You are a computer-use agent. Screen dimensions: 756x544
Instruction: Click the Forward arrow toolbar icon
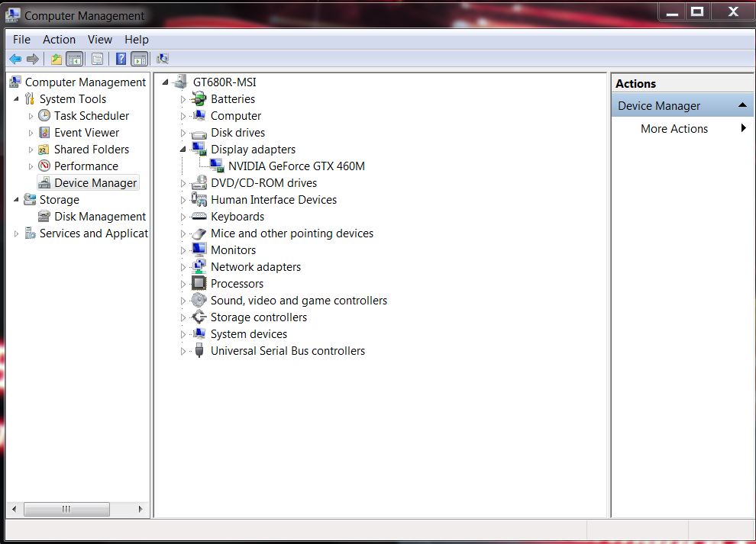[33, 60]
